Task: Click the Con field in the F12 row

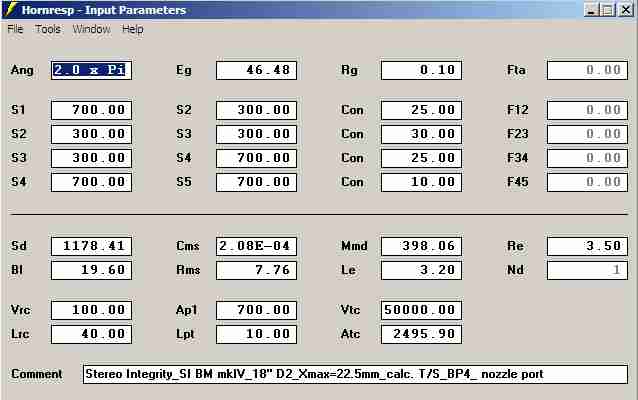Action: pos(421,110)
